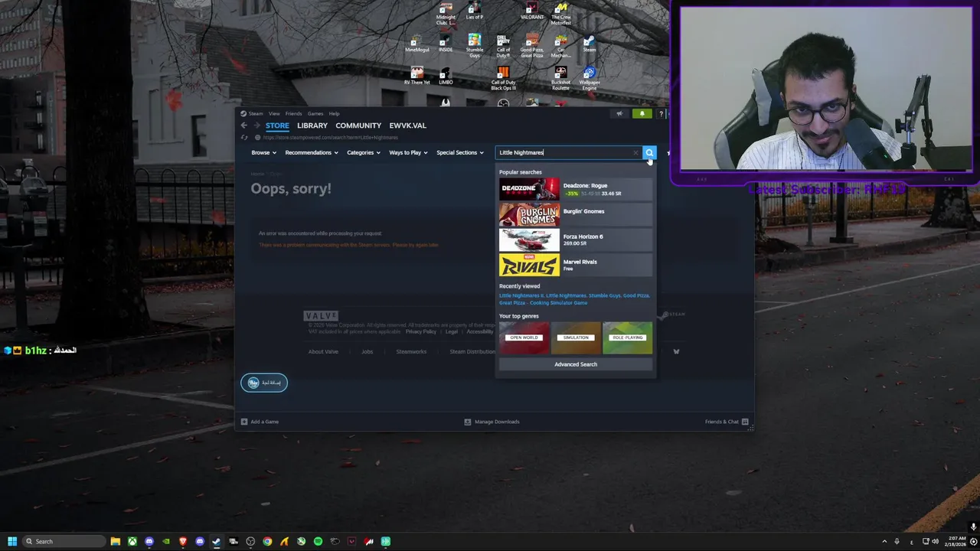Open Manage Downloads in Steam

click(x=492, y=422)
